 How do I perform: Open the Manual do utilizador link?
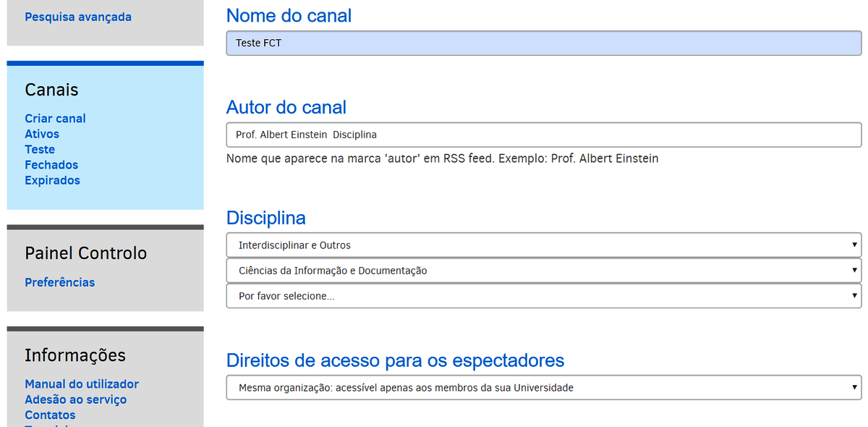(82, 384)
